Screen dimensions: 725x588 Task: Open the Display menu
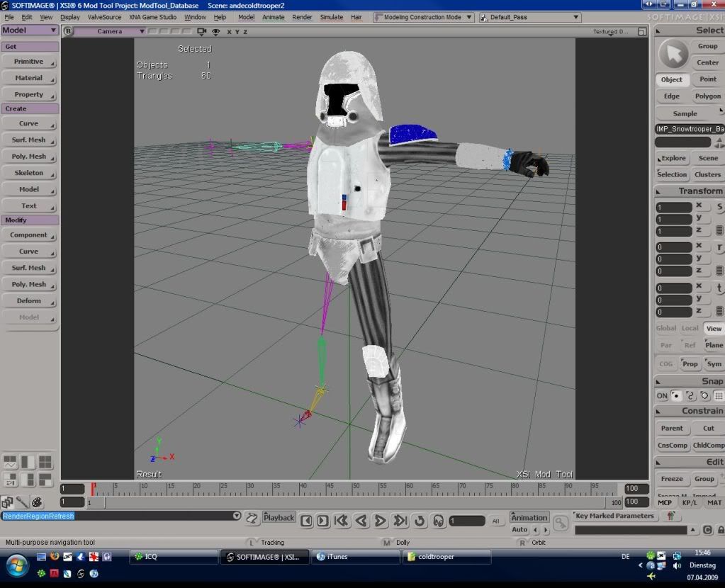[x=70, y=17]
